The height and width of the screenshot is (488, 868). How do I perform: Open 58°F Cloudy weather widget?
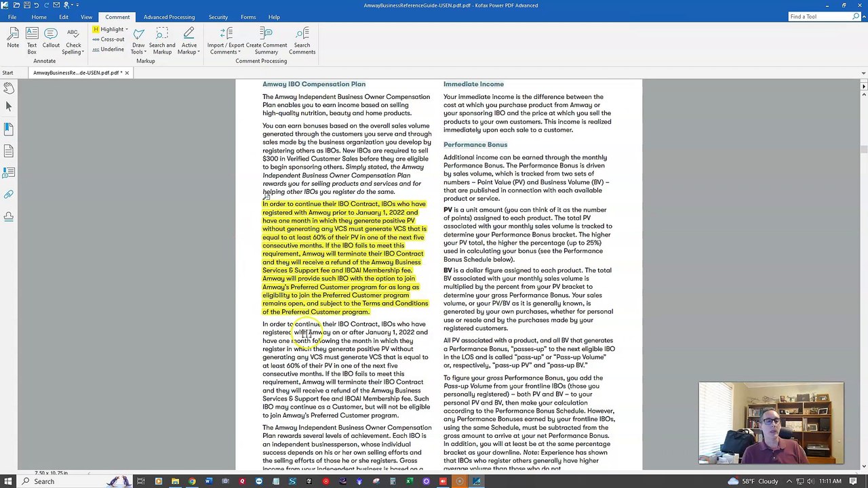tap(753, 481)
